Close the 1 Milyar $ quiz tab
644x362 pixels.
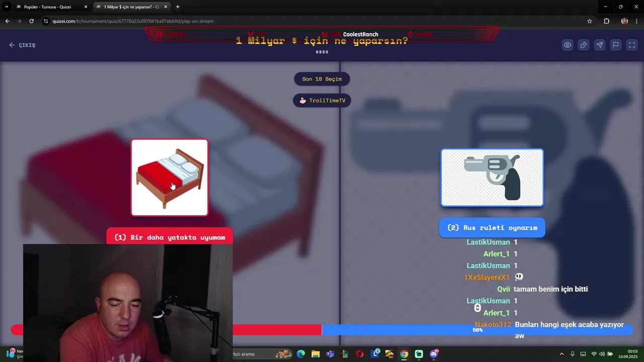tap(166, 7)
